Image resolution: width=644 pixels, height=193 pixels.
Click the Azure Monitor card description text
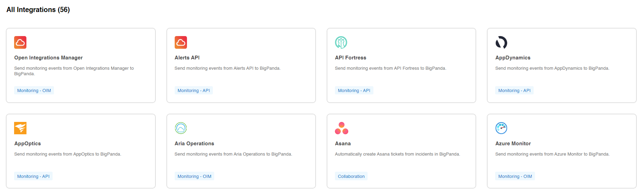click(x=552, y=154)
